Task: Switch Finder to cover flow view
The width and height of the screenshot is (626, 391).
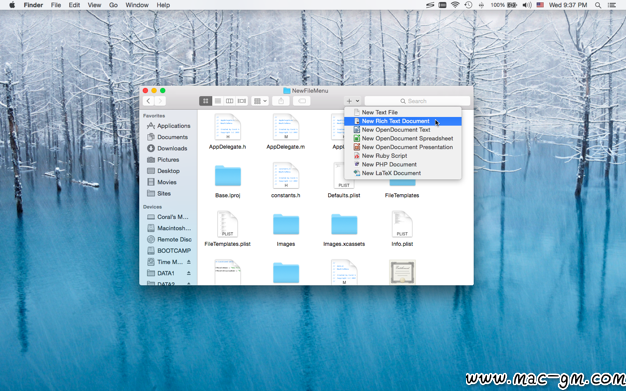Action: (242, 101)
